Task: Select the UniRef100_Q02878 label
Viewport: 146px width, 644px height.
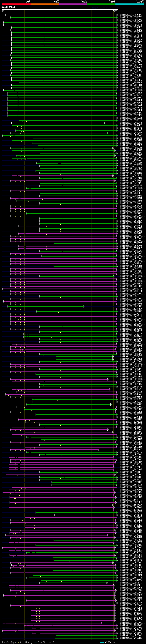Action: point(131,273)
